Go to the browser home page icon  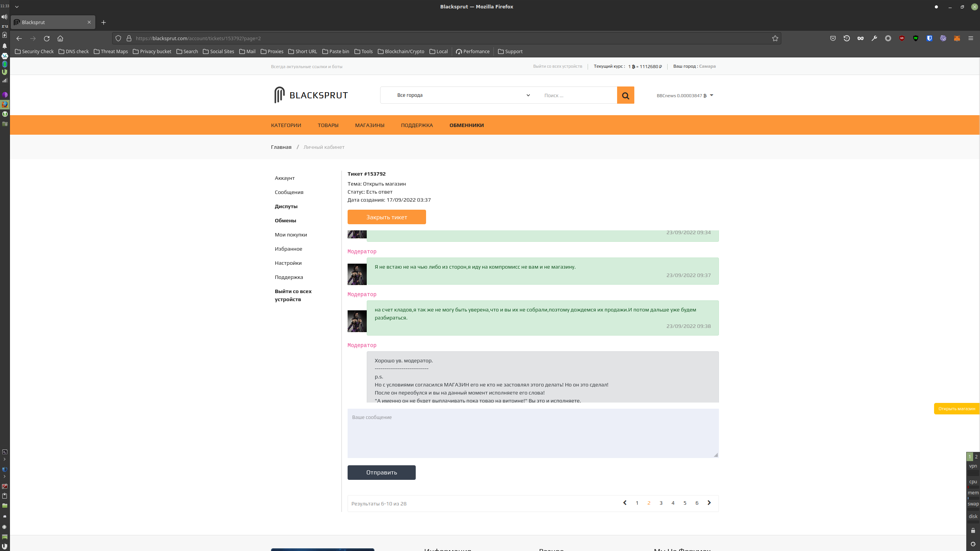click(60, 38)
